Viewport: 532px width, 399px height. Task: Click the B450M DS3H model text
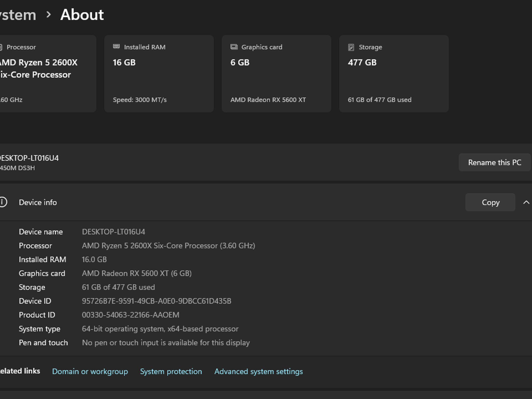point(17,168)
